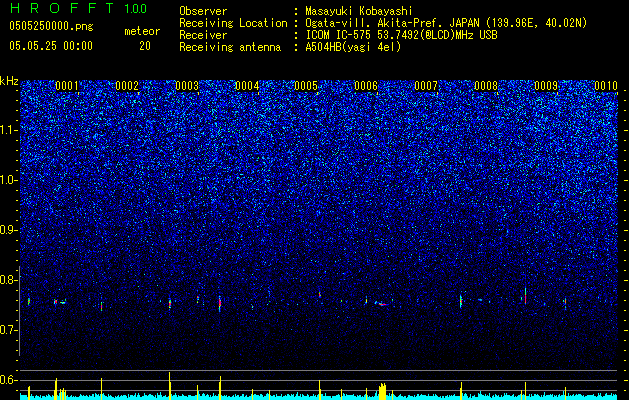Click the 0.9 kHz axis label

(8, 230)
